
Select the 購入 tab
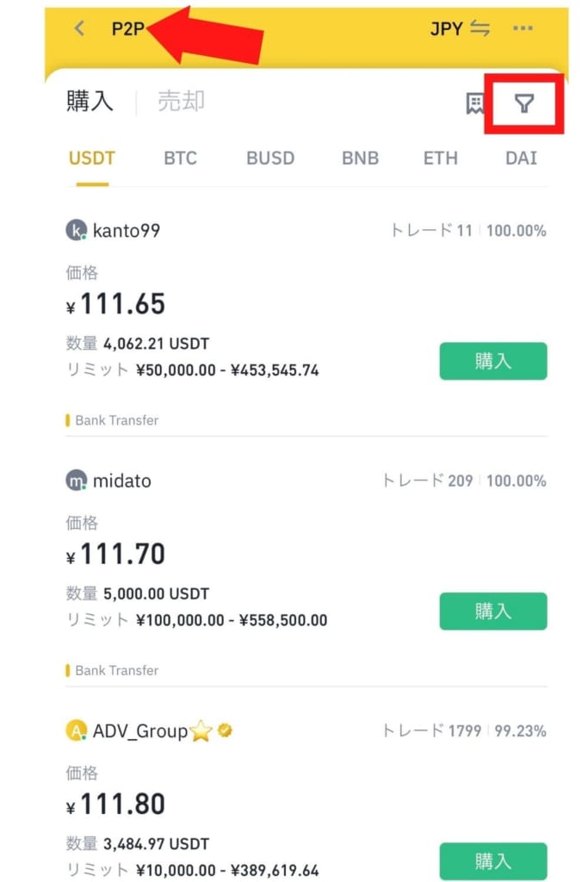click(x=90, y=102)
